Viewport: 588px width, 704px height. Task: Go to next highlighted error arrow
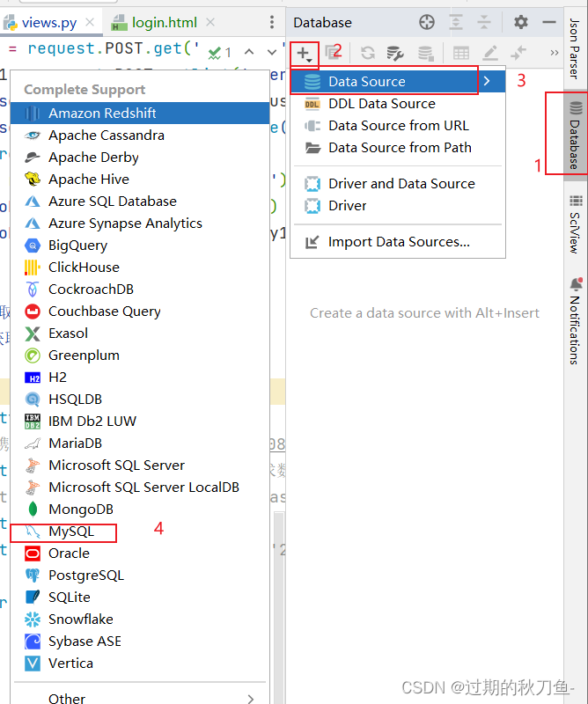[x=272, y=52]
